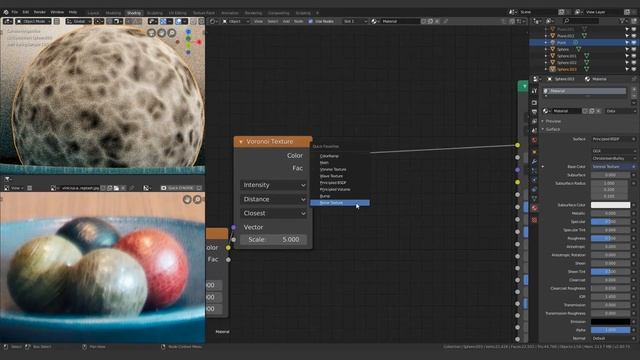Screen dimensions: 640x360
Task: Open the Global orientation dropdown
Action: (78, 21)
